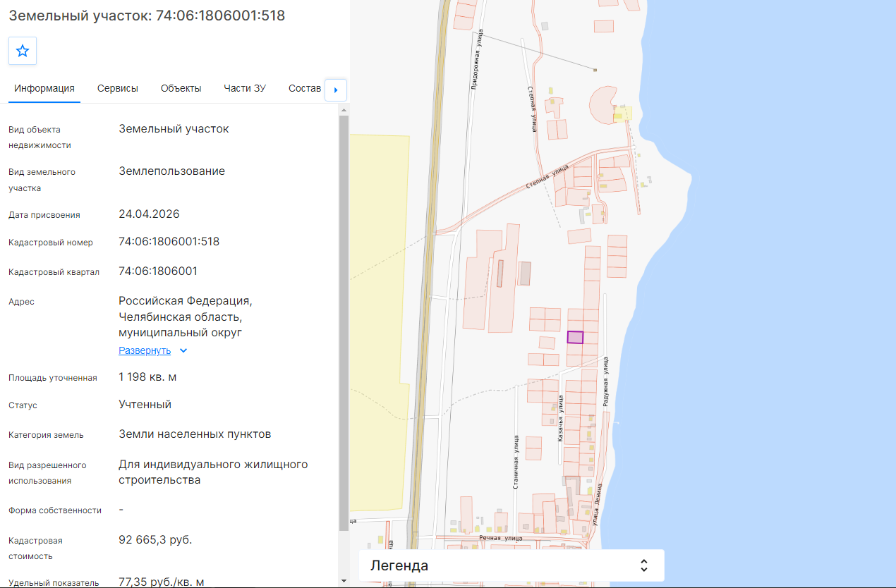Click the cadastral number 74:06:1806001:518 value
Image resolution: width=896 pixels, height=588 pixels.
[x=169, y=242]
